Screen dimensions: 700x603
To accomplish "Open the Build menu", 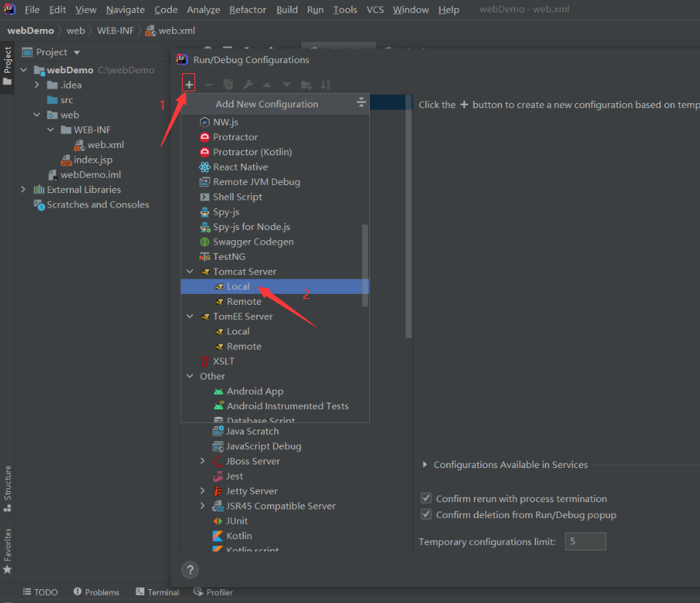I will 287,9.
